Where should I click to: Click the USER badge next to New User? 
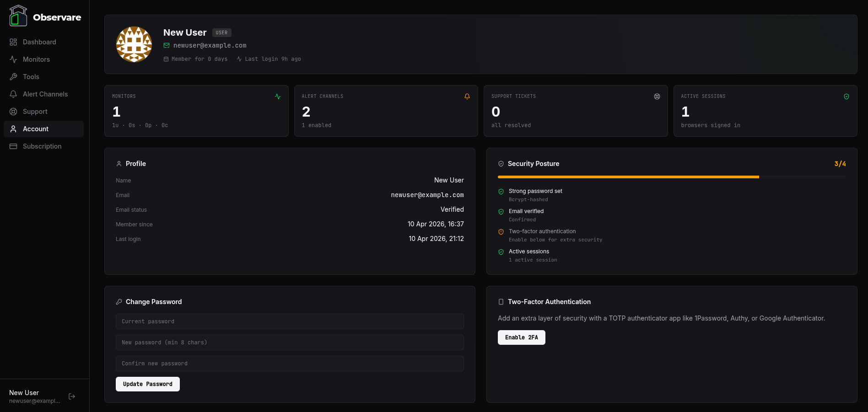221,32
